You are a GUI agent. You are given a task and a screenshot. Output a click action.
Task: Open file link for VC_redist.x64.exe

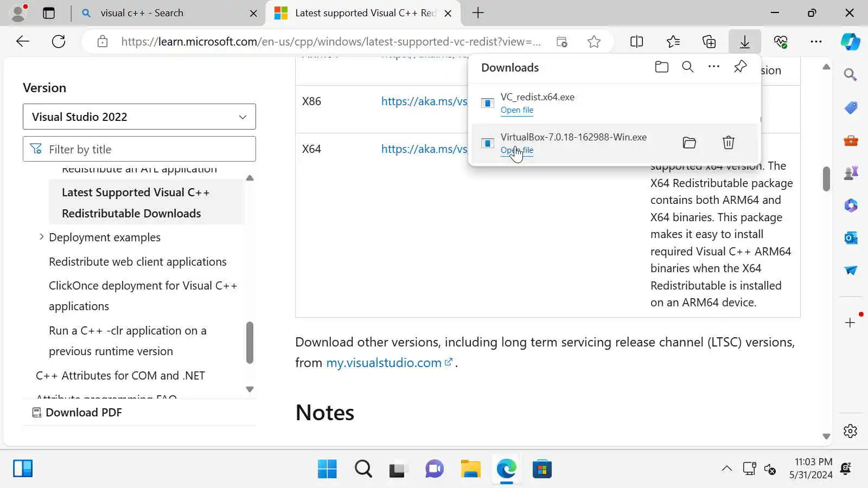point(517,110)
